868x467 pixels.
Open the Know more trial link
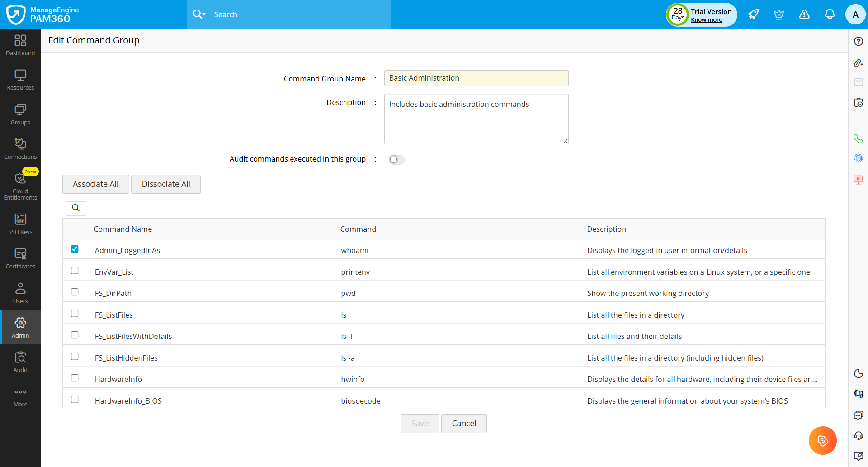point(706,20)
